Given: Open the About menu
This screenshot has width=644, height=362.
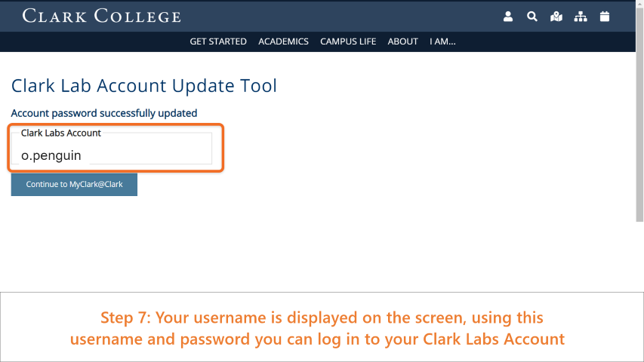Looking at the screenshot, I should (x=403, y=41).
